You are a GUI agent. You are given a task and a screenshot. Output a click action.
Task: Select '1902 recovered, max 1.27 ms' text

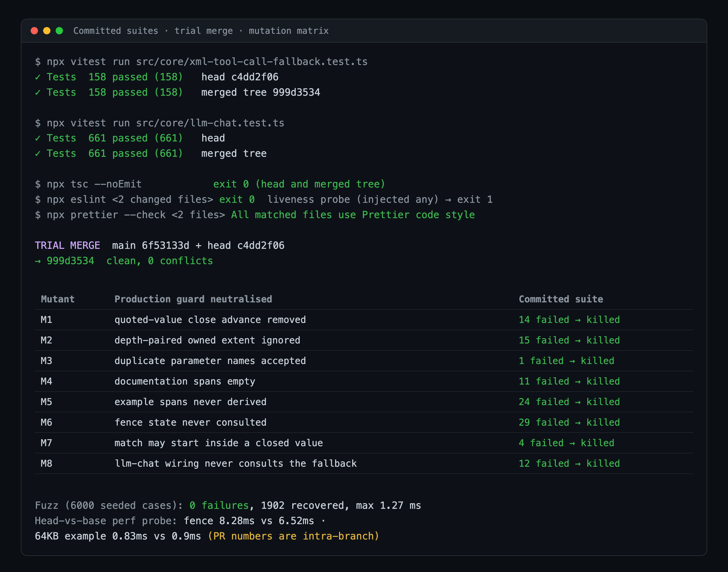click(x=341, y=505)
